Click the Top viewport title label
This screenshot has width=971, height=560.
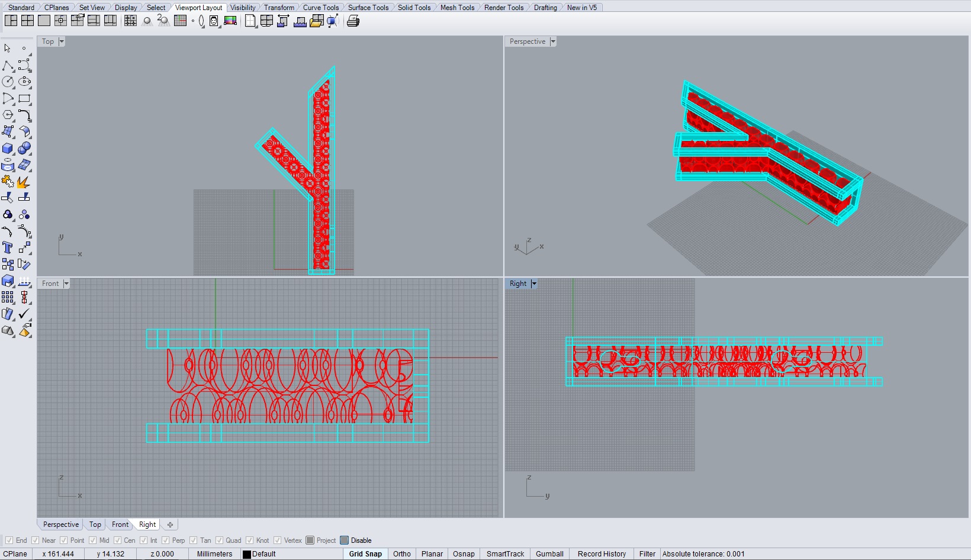[48, 41]
